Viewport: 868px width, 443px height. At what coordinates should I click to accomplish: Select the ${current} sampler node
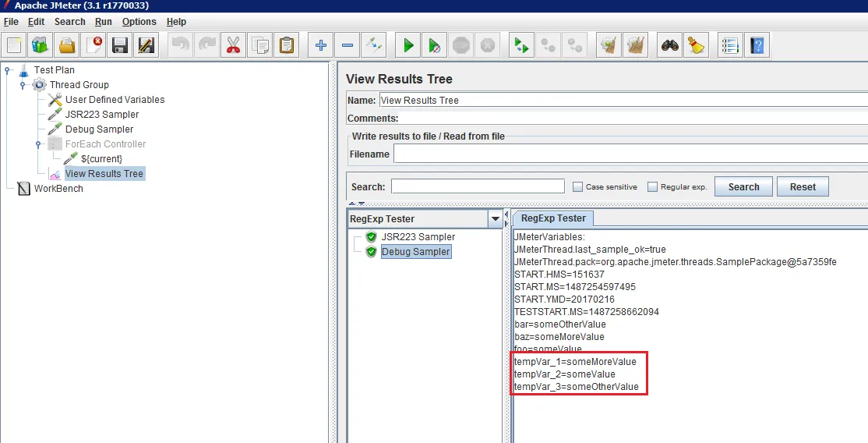tap(101, 159)
